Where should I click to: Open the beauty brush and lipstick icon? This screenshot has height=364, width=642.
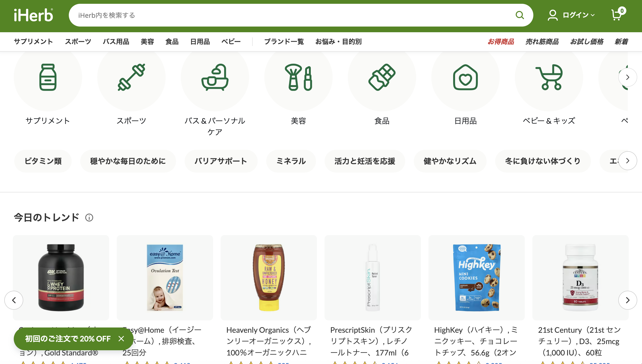tap(298, 77)
